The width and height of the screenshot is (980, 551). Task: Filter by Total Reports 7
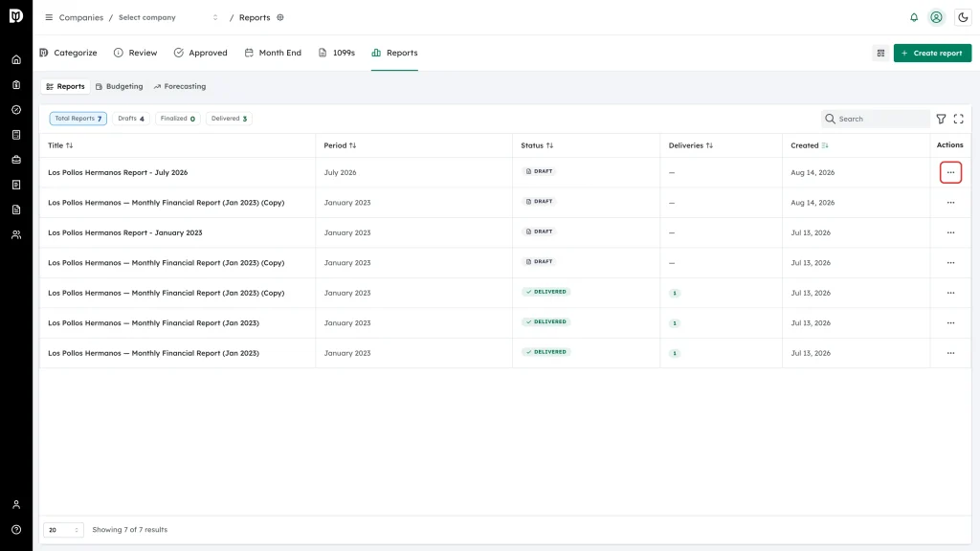pyautogui.click(x=78, y=119)
